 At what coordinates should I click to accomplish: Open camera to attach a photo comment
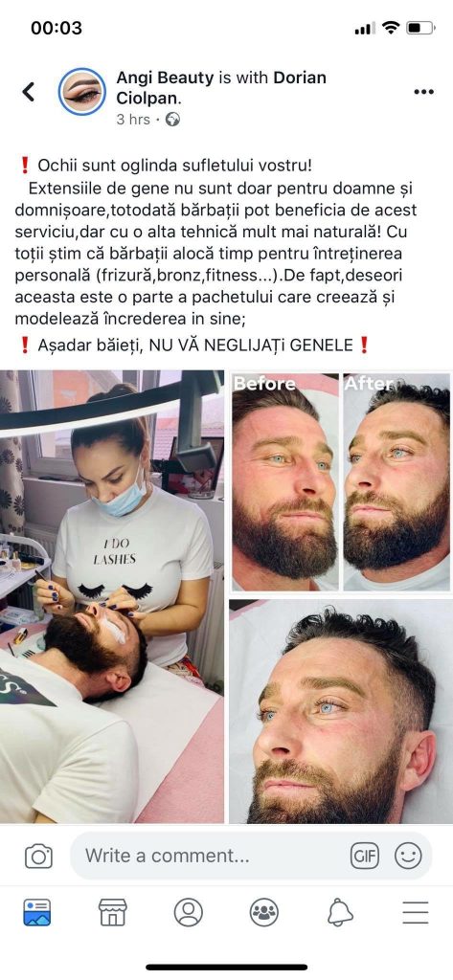(x=39, y=856)
